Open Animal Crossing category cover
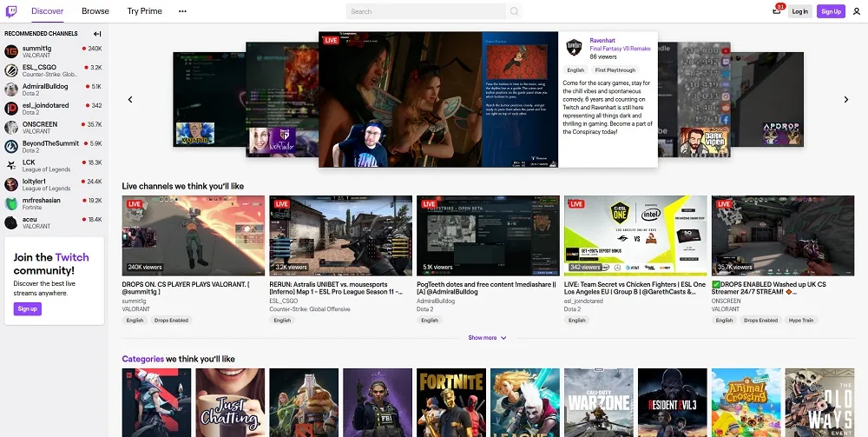This screenshot has width=868, height=437. [746, 402]
